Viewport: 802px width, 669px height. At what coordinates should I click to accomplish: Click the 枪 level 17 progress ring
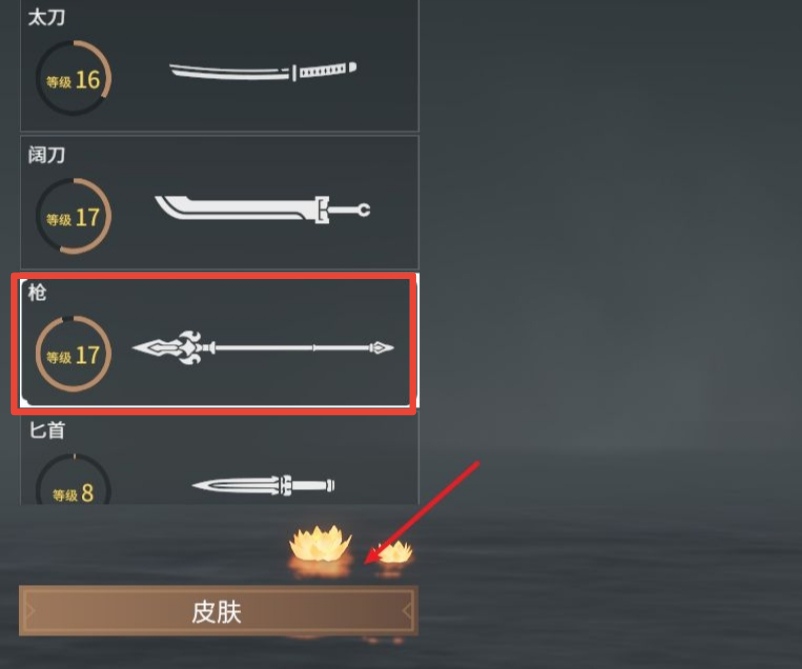73,354
